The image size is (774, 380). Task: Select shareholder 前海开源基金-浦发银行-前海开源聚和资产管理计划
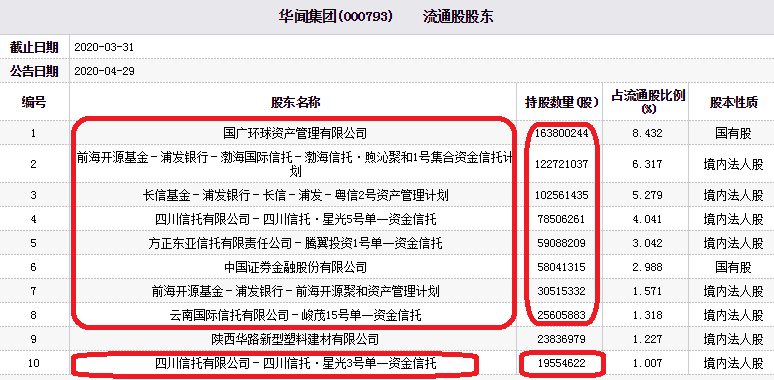click(x=295, y=291)
